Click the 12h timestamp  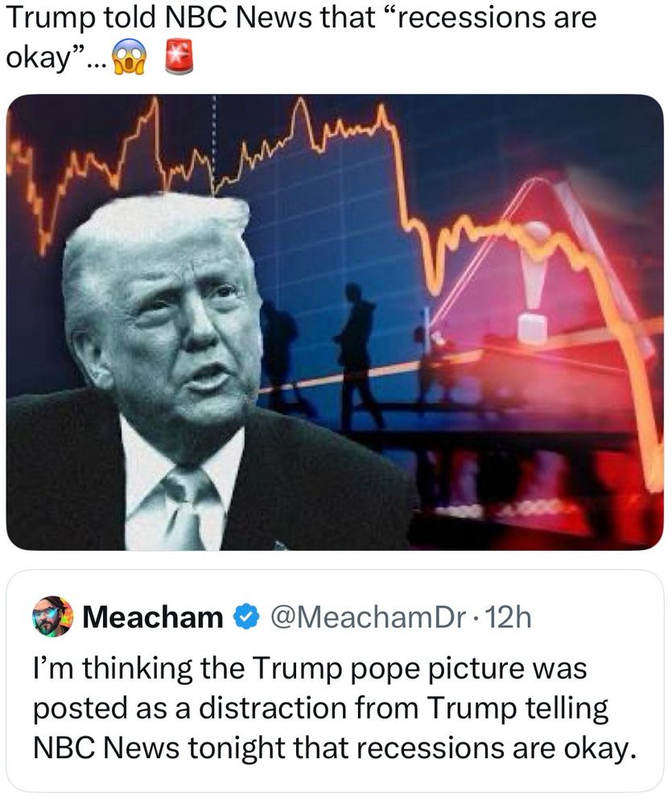(509, 617)
